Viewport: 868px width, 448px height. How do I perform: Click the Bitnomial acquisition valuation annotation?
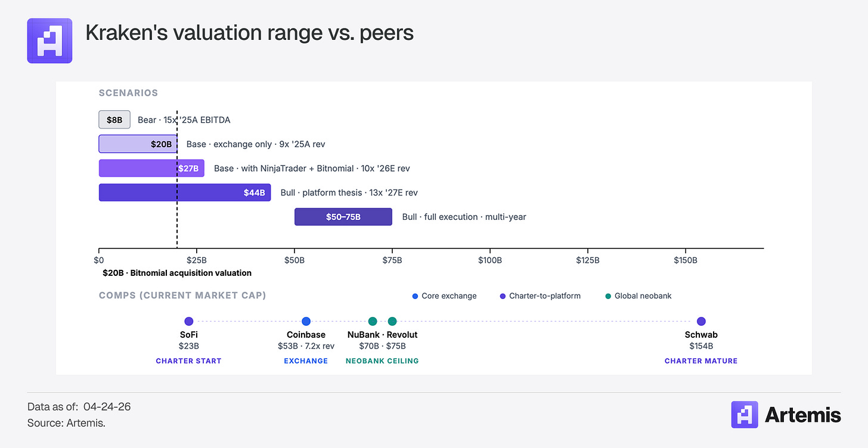(x=177, y=273)
